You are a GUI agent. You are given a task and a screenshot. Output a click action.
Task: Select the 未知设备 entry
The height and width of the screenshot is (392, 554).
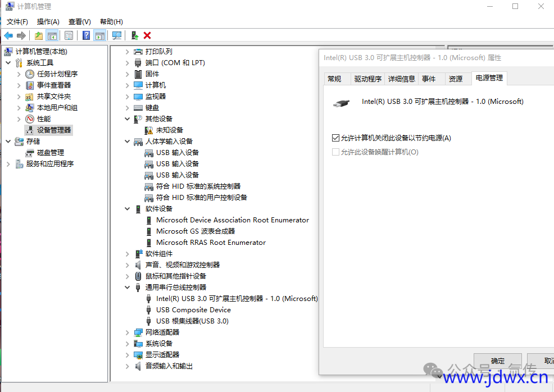[170, 130]
